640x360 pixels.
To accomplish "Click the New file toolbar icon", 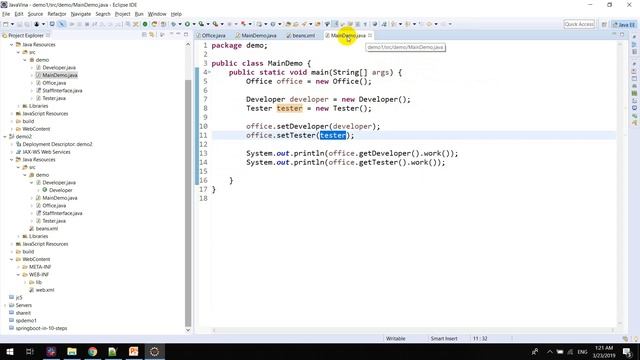I will click(6, 24).
